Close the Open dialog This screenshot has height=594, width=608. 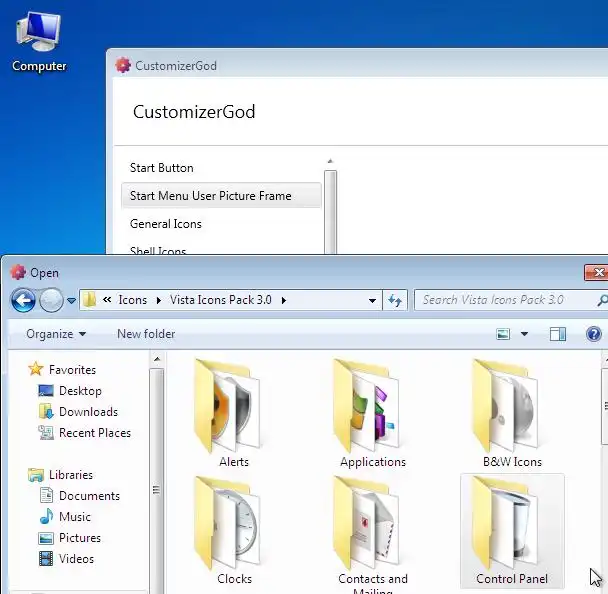[x=596, y=273]
